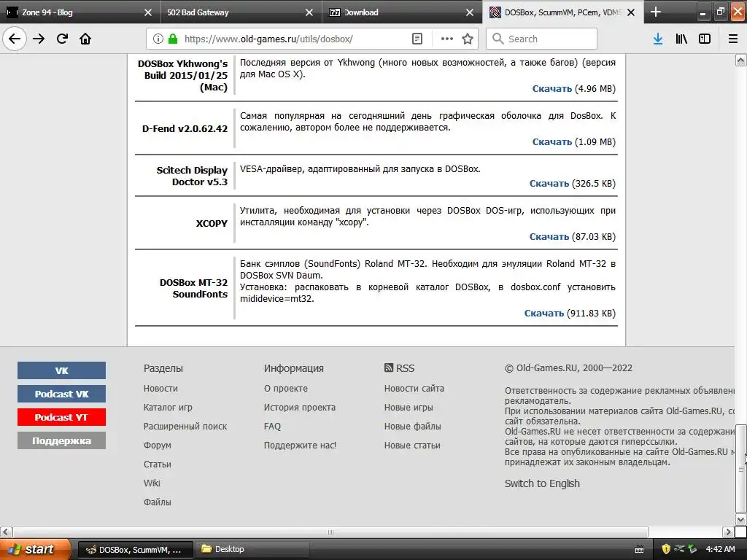Screen dimensions: 747x560
Task: Open Новые файлы RSS link
Action: click(x=413, y=426)
